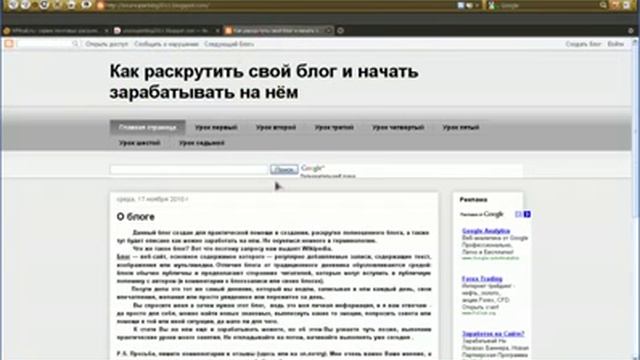Click the search engine icon beside the Google field
The image size is (640, 360).
point(491,5)
